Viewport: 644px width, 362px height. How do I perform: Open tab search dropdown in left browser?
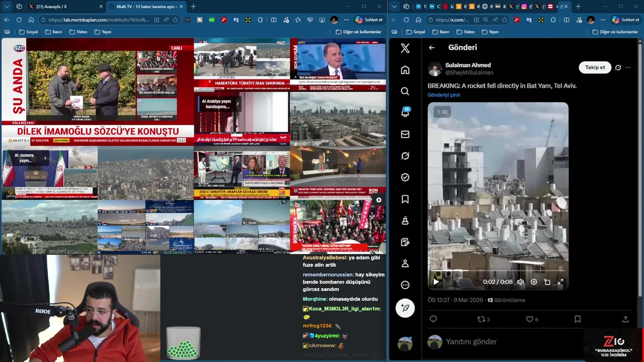[x=7, y=7]
